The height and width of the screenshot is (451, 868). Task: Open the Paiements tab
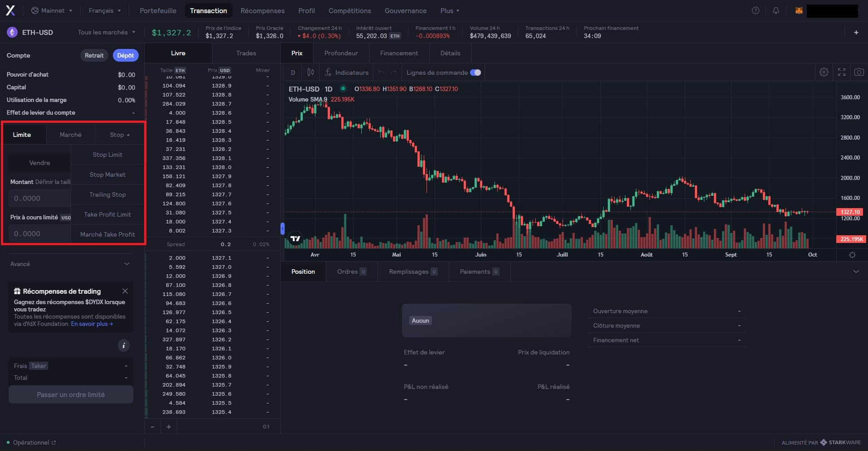[x=479, y=272]
